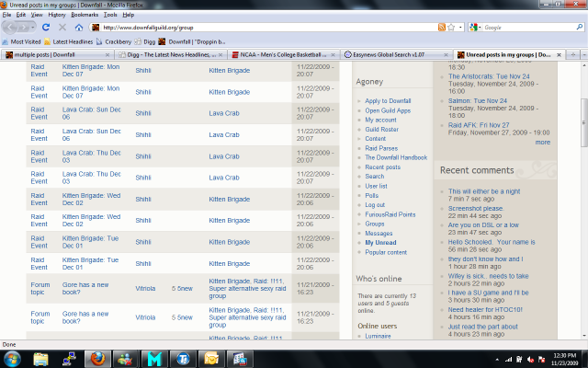588x368 pixels.
Task: Click the Action Center flag tray icon
Action: click(x=541, y=360)
